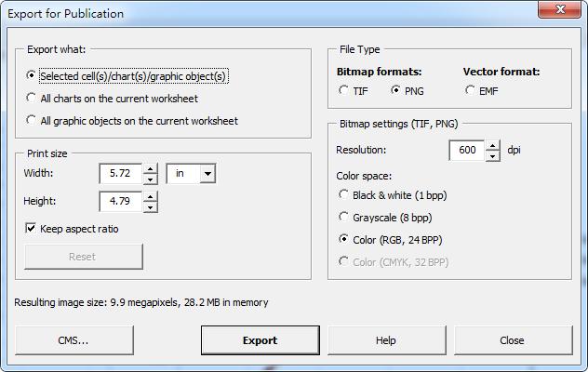
Task: Close dialog with the Close button
Action: [512, 340]
